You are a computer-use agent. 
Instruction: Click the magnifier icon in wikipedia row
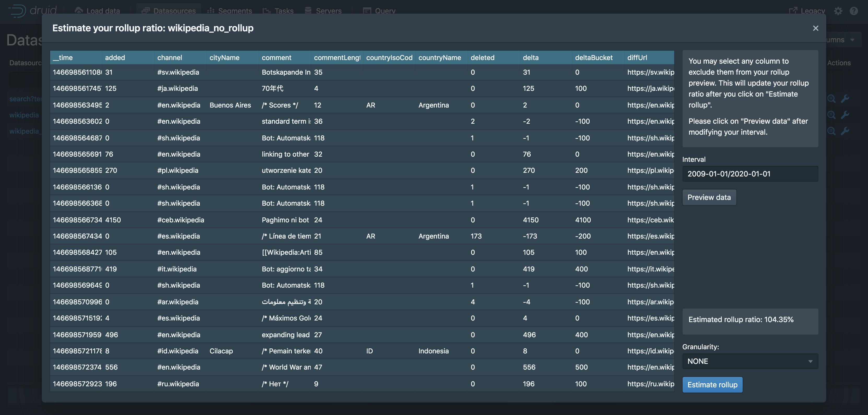[x=831, y=115]
